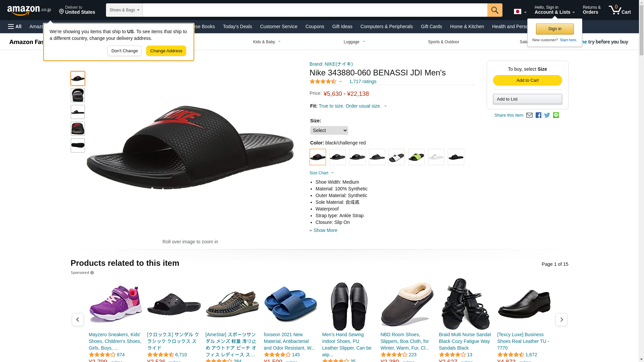This screenshot has height=362, width=644.
Task: Expand the Size Chart
Action: 322,173
